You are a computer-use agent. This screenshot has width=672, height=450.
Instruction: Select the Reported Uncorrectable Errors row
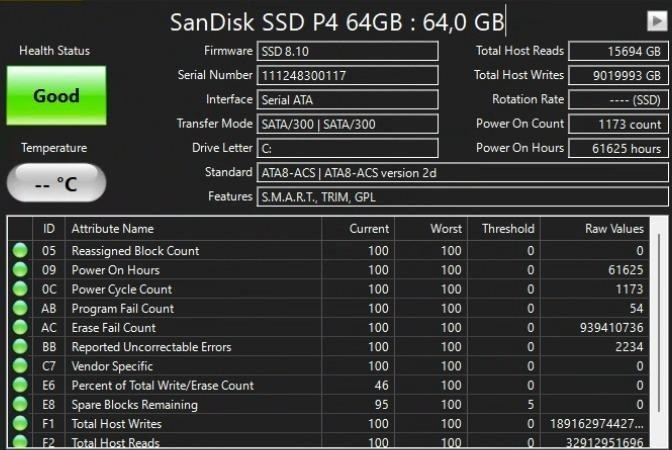point(328,347)
